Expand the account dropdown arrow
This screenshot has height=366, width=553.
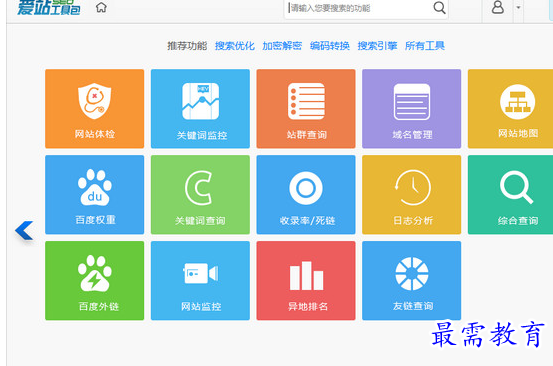[518, 7]
